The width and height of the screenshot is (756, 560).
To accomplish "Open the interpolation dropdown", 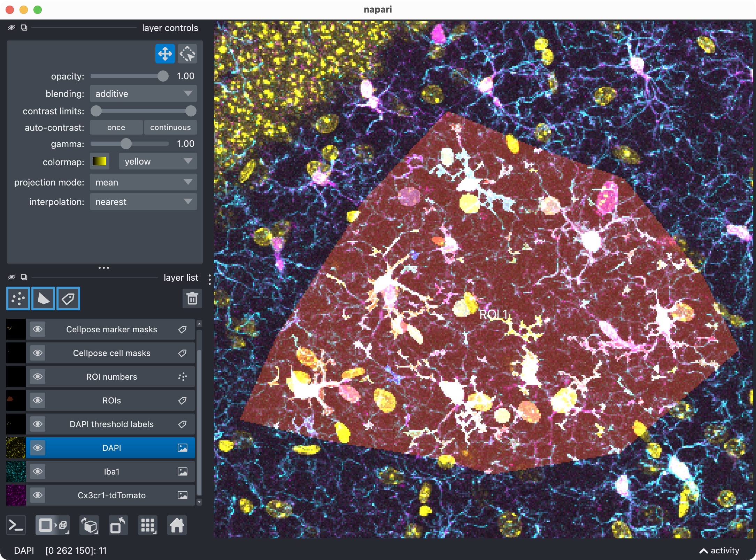I will click(143, 202).
